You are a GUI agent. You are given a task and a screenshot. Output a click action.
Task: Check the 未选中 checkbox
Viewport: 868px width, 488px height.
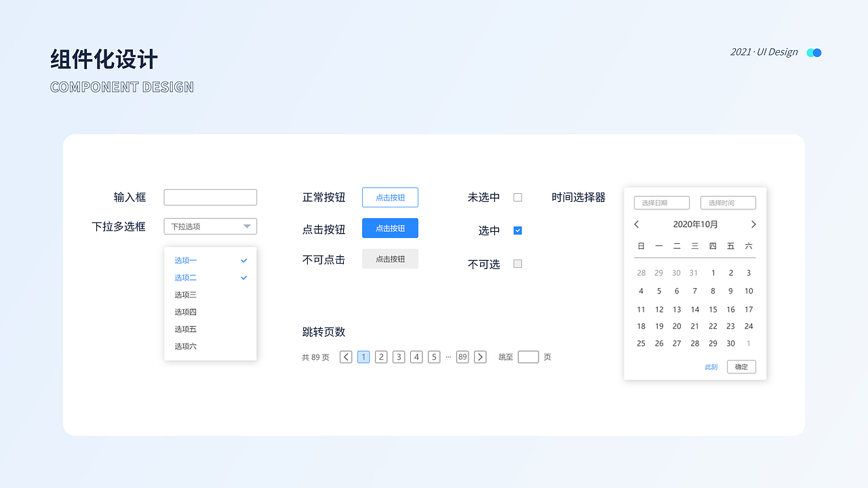[x=517, y=197]
